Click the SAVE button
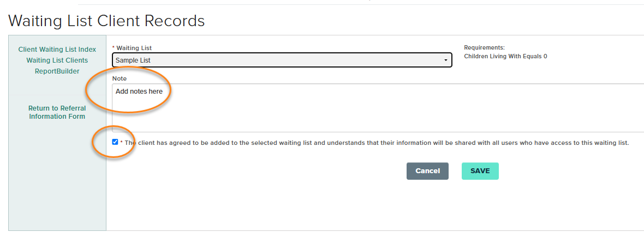 [480, 171]
